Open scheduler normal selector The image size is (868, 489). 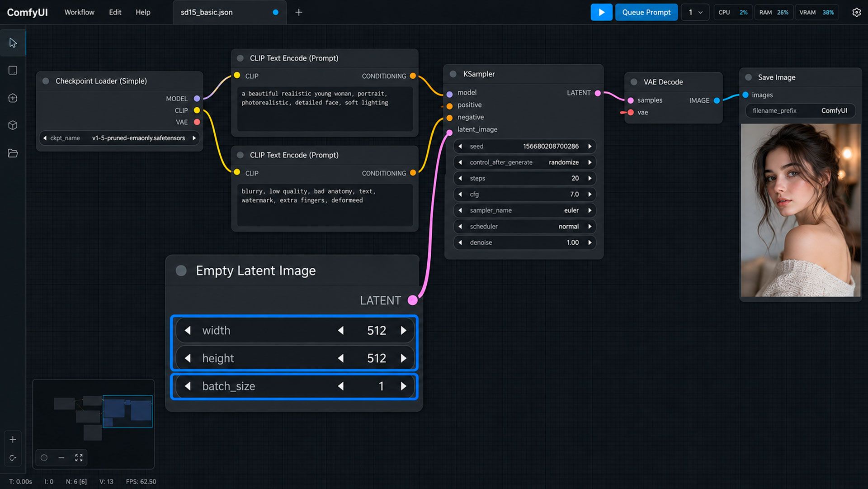pos(524,226)
